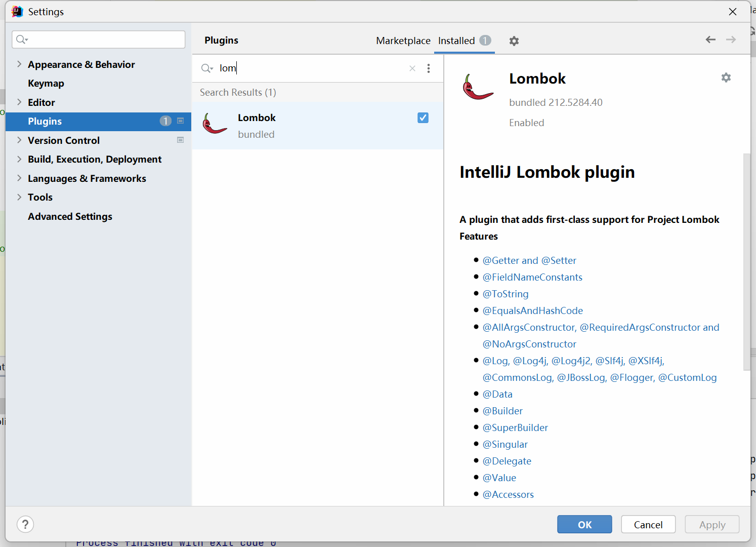Clear the plugin search text
Image resolution: width=756 pixels, height=547 pixels.
(x=412, y=68)
